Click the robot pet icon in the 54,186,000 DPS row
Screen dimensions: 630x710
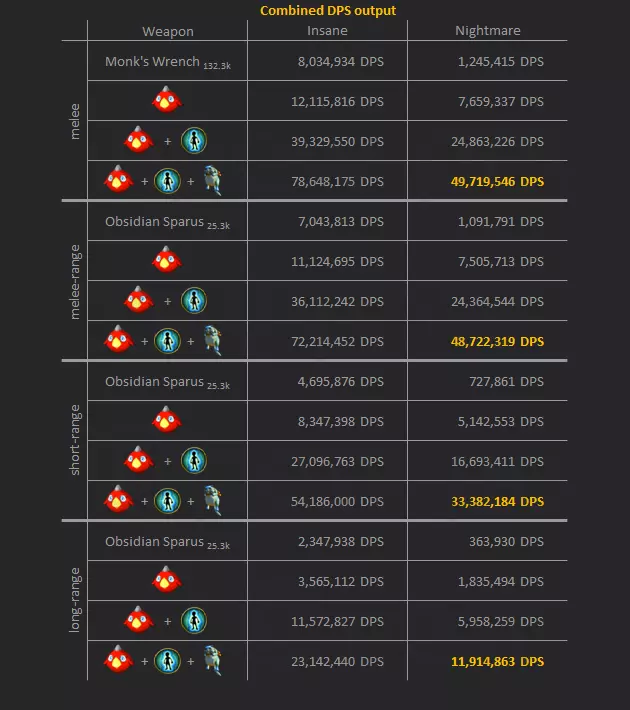[x=211, y=501]
